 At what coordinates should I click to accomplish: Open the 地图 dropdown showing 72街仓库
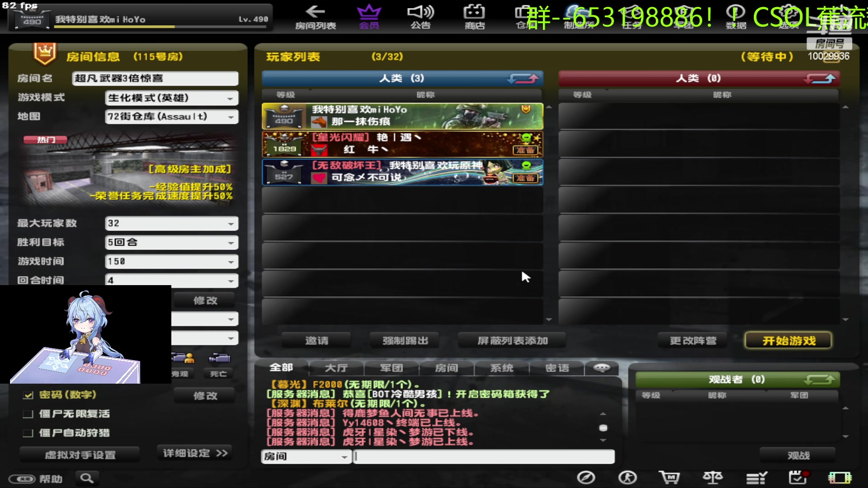pyautogui.click(x=171, y=117)
